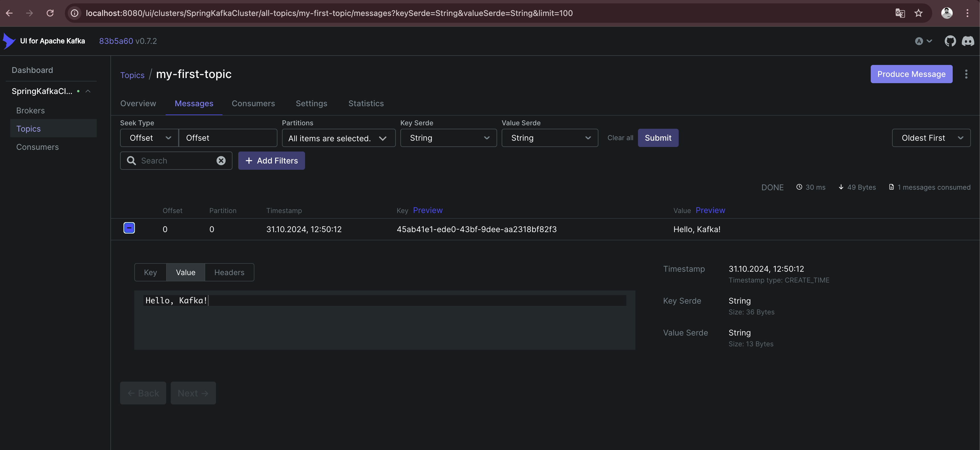Viewport: 980px width, 450px height.
Task: Click the browser address bar URL
Action: [329, 13]
